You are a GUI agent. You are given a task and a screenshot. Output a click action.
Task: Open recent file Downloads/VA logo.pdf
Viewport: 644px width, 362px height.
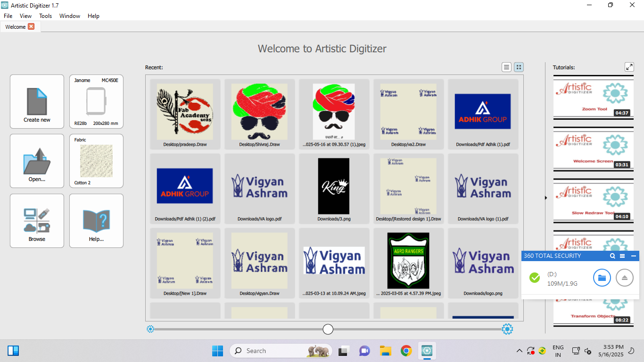260,189
